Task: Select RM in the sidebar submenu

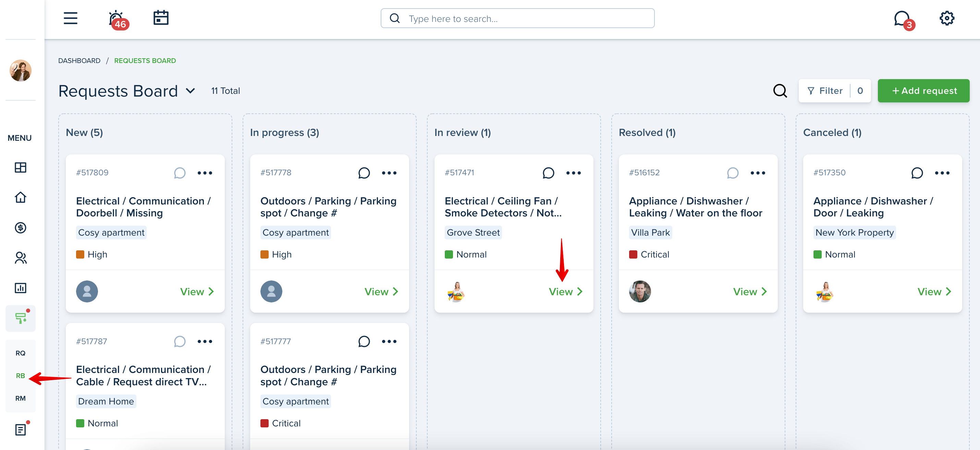Action: (x=21, y=398)
